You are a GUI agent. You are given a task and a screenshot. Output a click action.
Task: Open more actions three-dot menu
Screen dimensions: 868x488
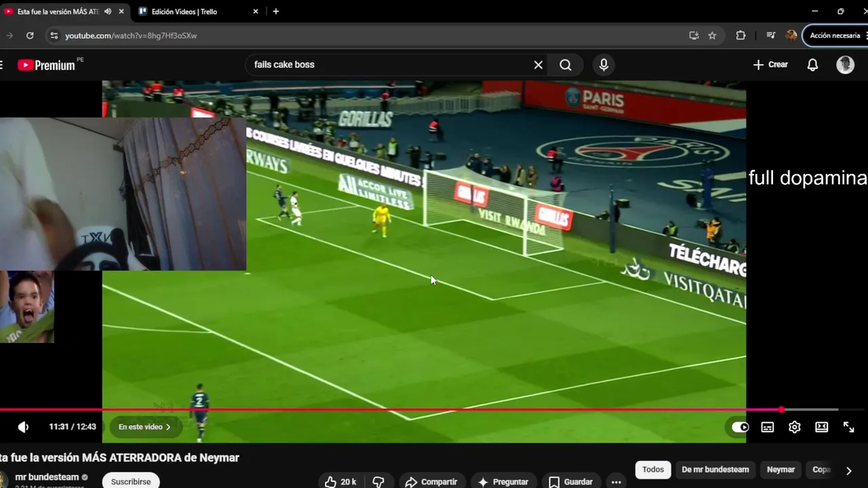[616, 482]
